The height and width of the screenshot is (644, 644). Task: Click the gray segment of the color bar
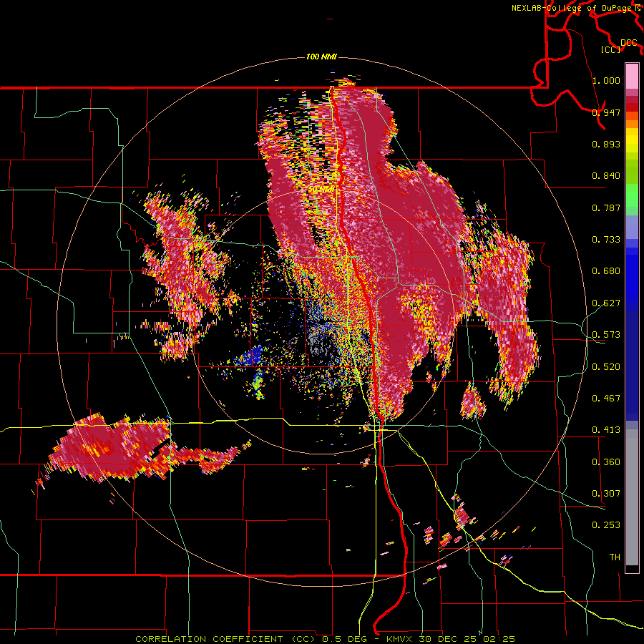click(x=632, y=497)
